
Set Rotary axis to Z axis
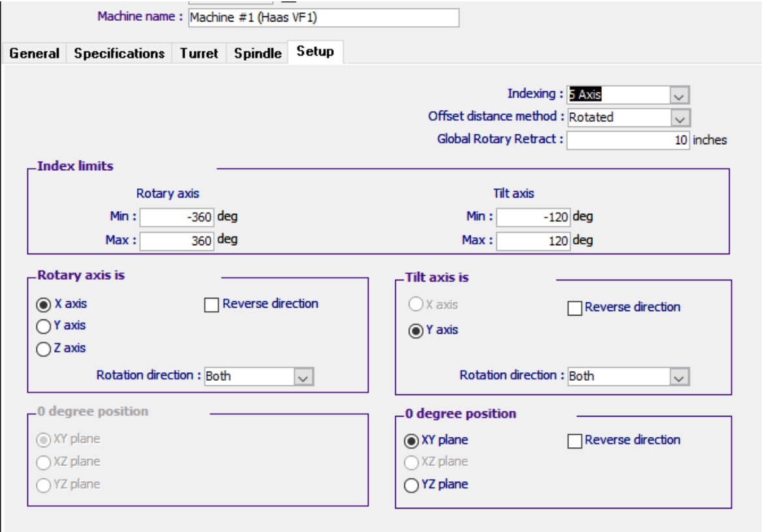[44, 349]
